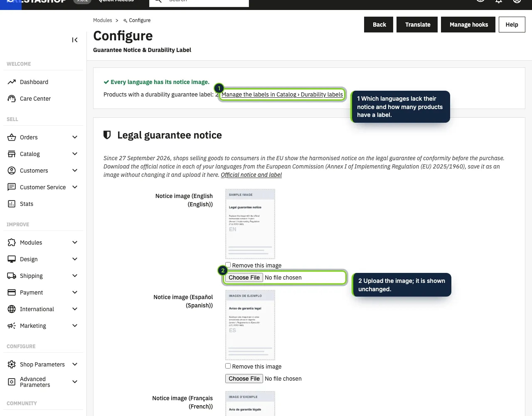Image resolution: width=532 pixels, height=416 pixels.
Task: Expand the Payment submenu chevron
Action: pos(75,292)
